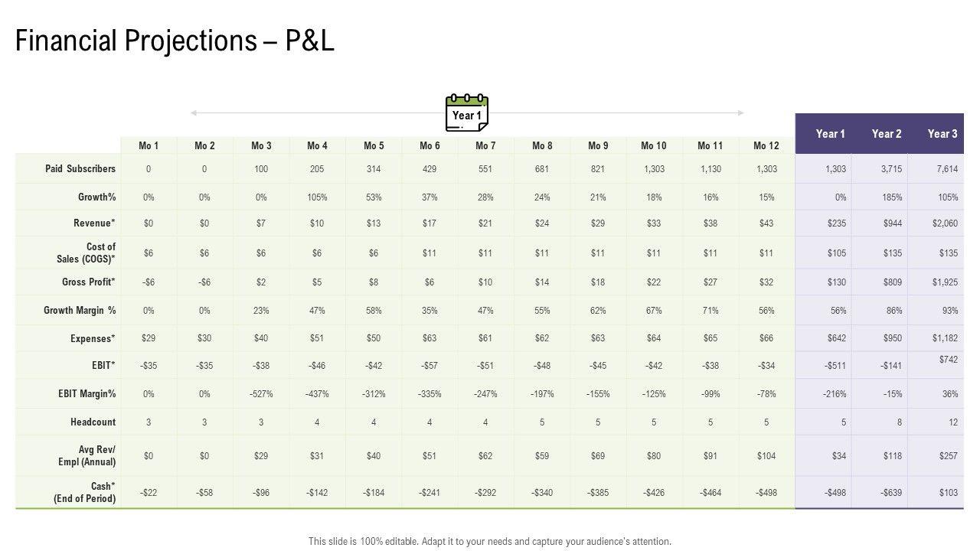Screen dimensions: 980x551
Task: Click the left arrowhead of the Year 1 timeline
Action: (194, 113)
